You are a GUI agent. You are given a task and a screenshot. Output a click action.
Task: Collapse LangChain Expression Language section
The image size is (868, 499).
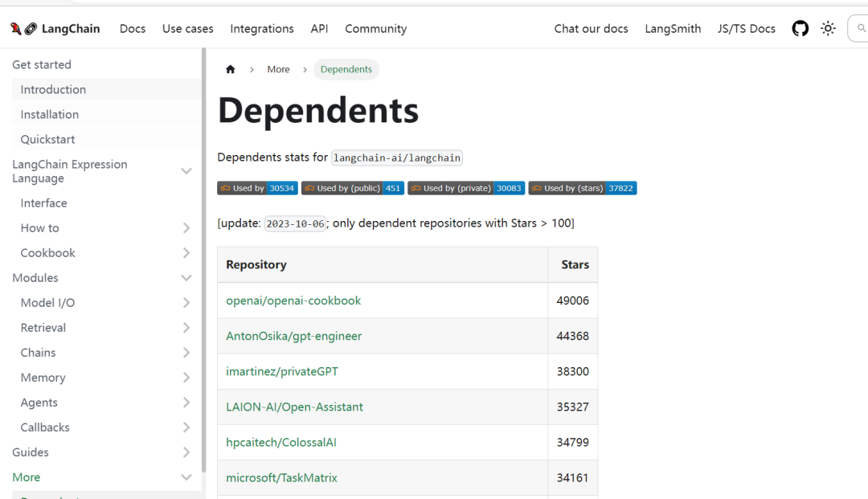coord(186,171)
